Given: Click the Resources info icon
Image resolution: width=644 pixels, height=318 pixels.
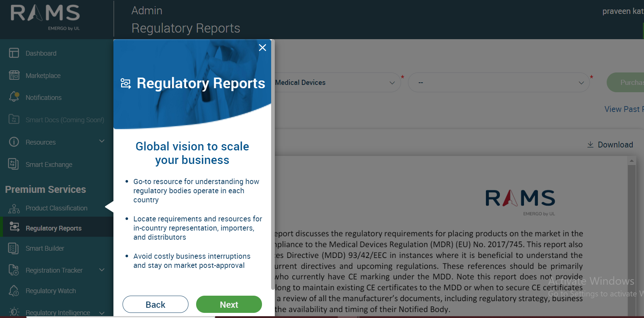Looking at the screenshot, I should [14, 142].
